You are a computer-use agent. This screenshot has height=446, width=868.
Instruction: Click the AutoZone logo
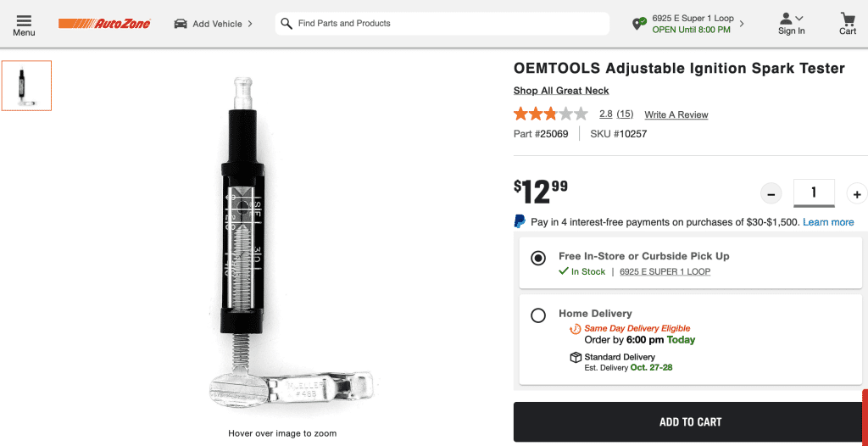click(104, 24)
